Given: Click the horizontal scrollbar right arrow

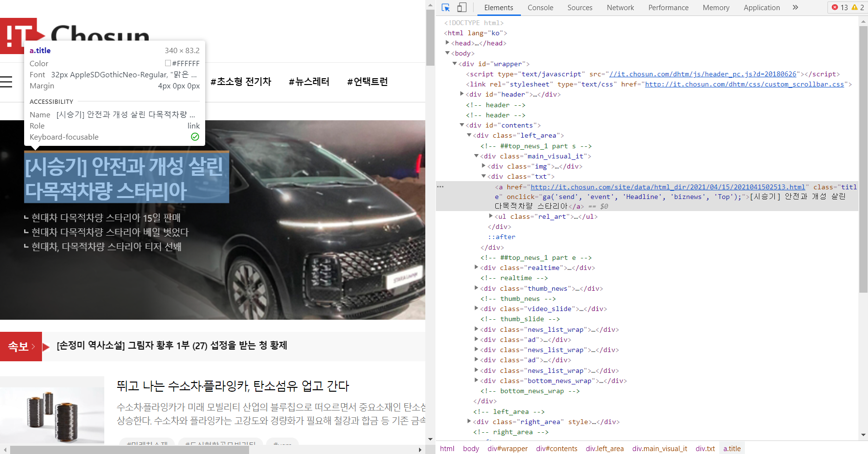Looking at the screenshot, I should click(x=420, y=450).
